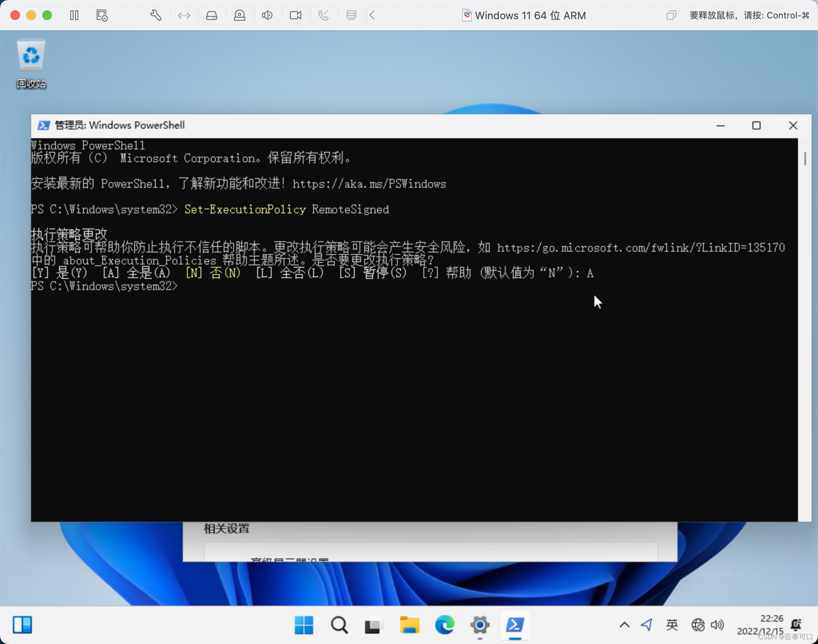
Task: Collapse toolbar using left chevron arrow
Action: coord(372,16)
